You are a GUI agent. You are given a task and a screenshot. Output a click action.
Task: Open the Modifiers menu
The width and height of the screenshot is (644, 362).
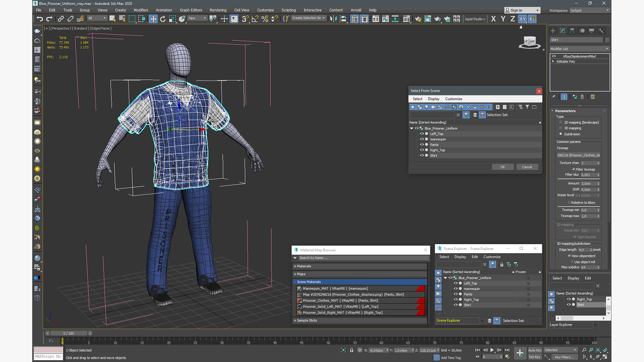click(x=141, y=10)
